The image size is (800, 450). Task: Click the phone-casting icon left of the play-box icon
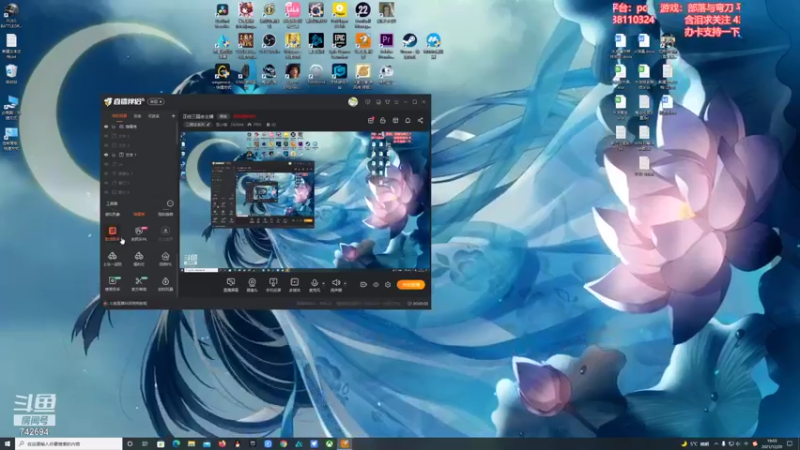pos(273,284)
